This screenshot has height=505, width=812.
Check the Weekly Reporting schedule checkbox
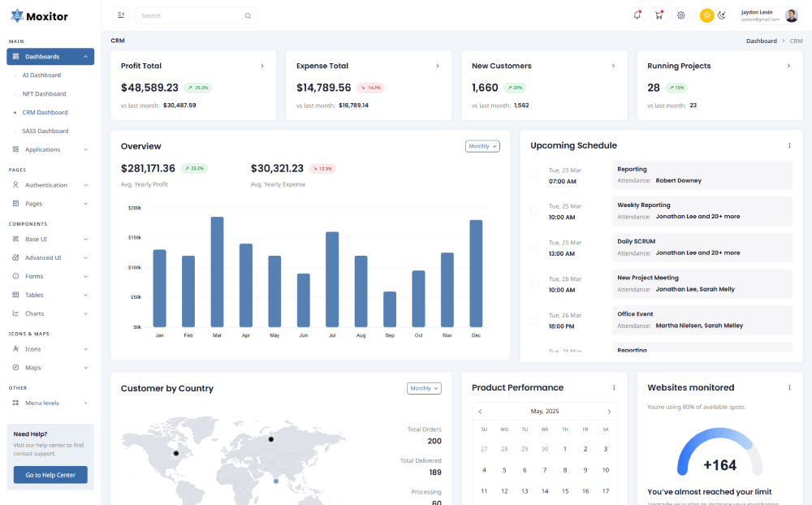coord(534,211)
